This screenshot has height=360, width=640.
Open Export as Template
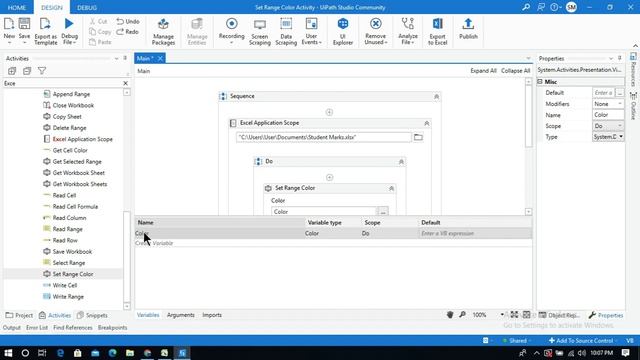tap(45, 24)
